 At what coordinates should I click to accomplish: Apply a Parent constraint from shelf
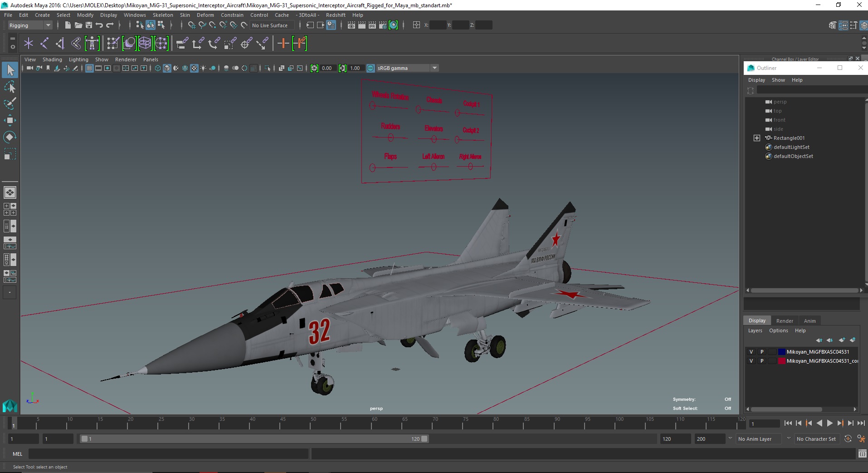click(x=183, y=44)
